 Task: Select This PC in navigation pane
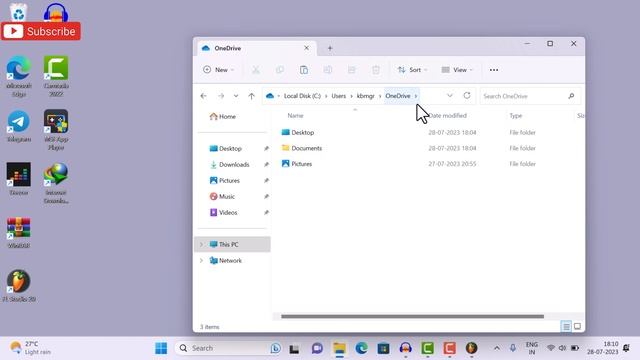click(232, 244)
